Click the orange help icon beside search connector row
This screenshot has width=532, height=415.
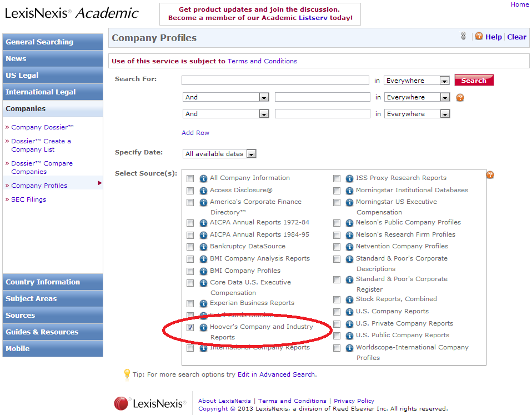tap(460, 98)
